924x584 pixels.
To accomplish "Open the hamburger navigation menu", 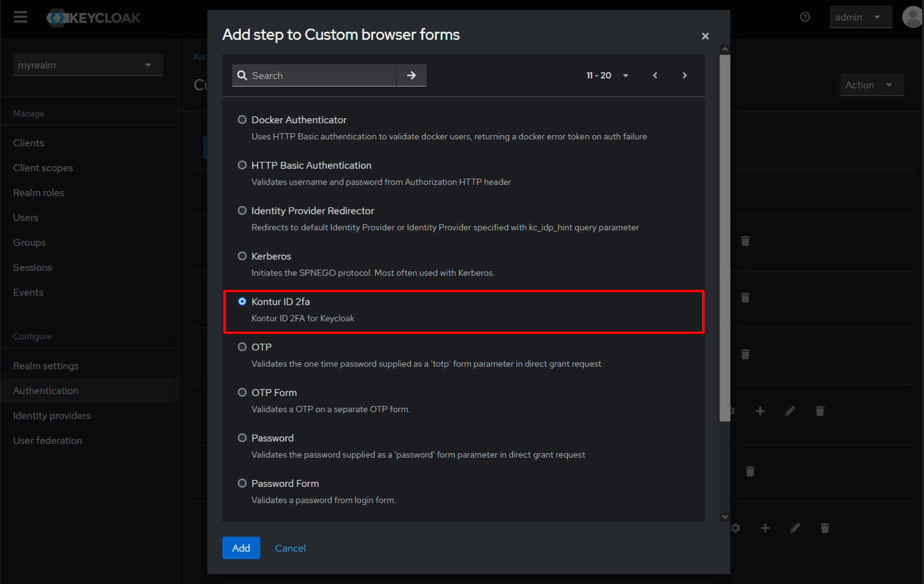I will pyautogui.click(x=21, y=17).
